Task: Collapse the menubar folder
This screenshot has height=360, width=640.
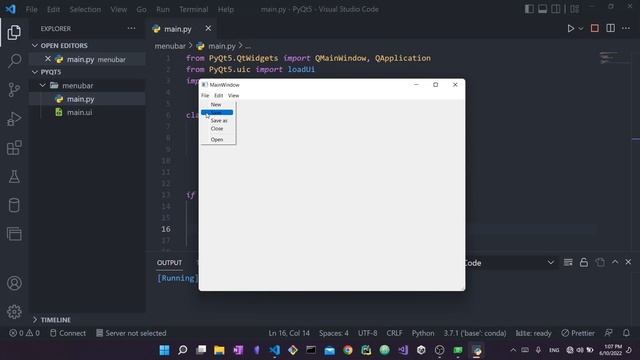Action: click(42, 85)
